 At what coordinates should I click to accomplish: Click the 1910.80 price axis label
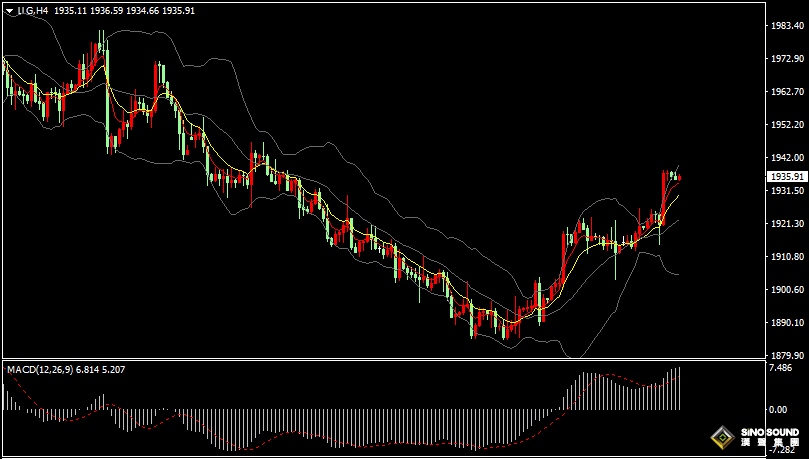(x=784, y=257)
